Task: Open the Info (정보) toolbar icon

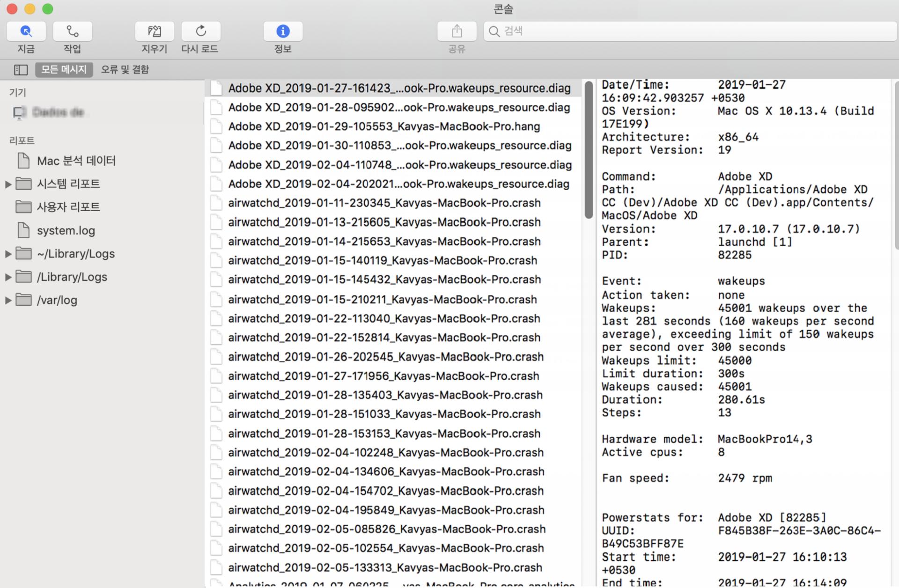Action: click(283, 31)
